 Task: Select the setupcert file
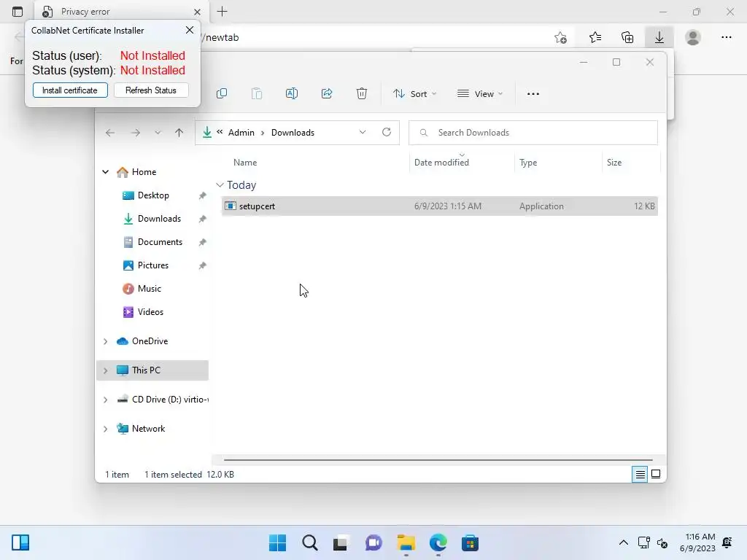click(439, 206)
